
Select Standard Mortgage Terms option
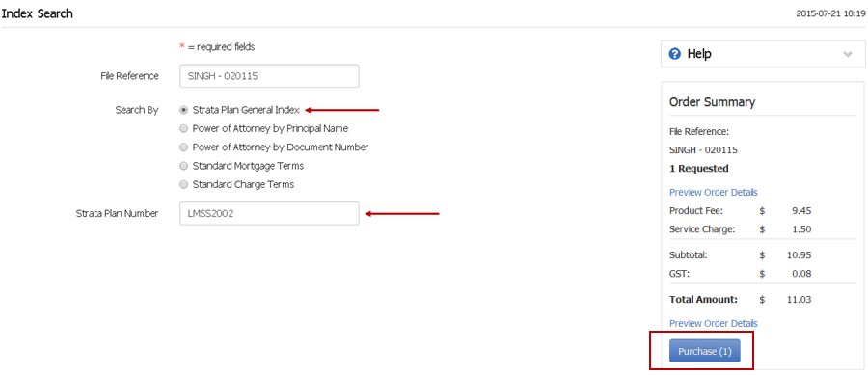click(184, 166)
